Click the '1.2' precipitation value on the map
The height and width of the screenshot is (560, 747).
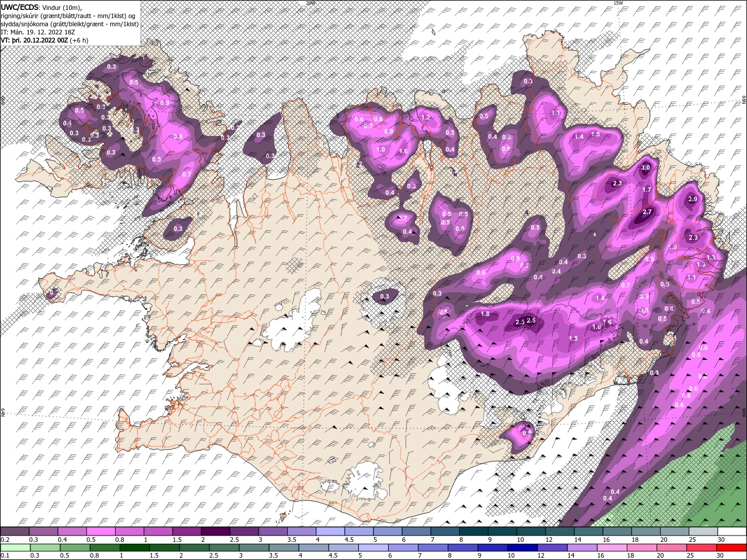(x=425, y=117)
